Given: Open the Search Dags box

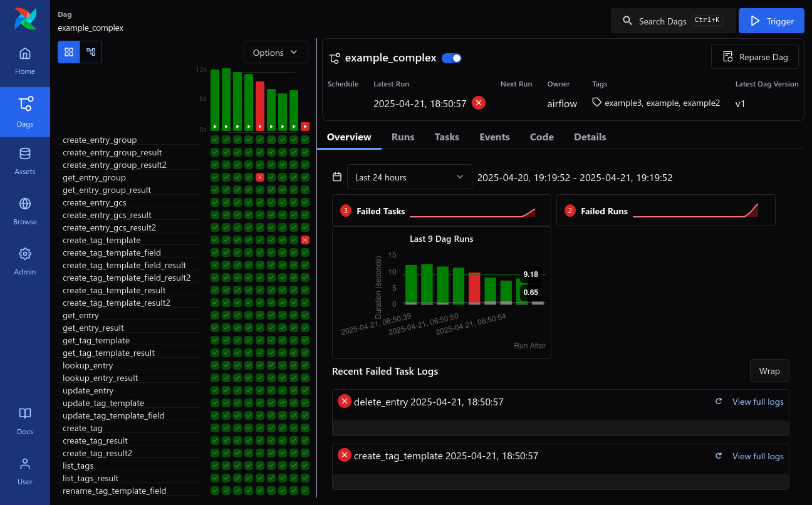Looking at the screenshot, I should [x=673, y=20].
